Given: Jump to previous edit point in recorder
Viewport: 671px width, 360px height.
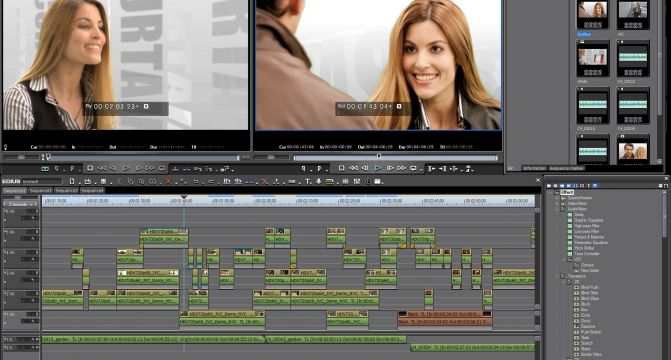Looking at the screenshot, I should 431,169.
